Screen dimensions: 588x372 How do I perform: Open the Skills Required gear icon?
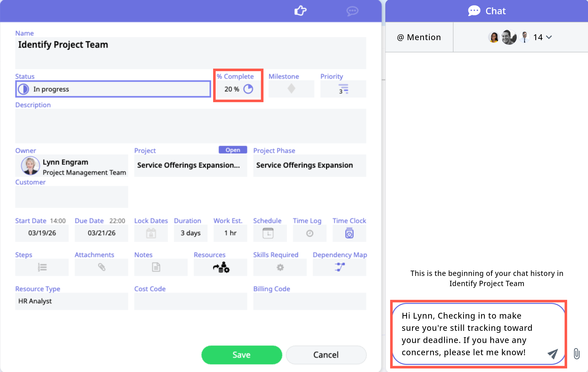[x=280, y=267]
